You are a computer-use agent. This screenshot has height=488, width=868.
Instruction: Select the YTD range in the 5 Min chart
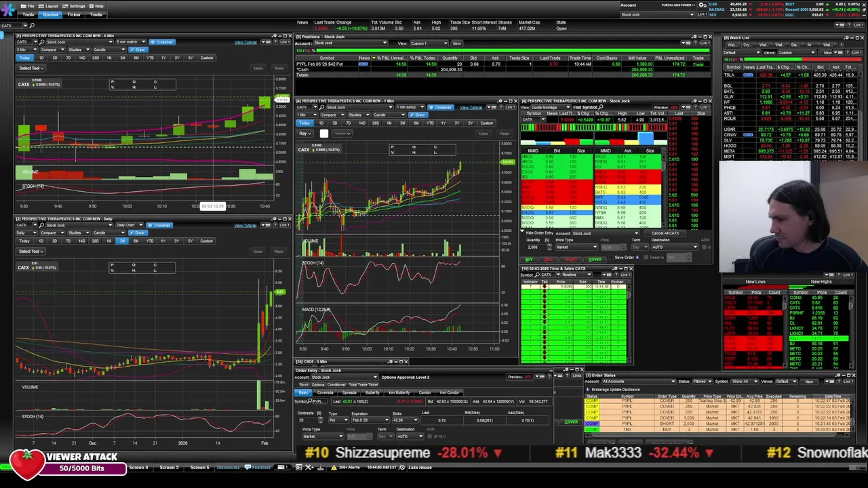(149, 58)
